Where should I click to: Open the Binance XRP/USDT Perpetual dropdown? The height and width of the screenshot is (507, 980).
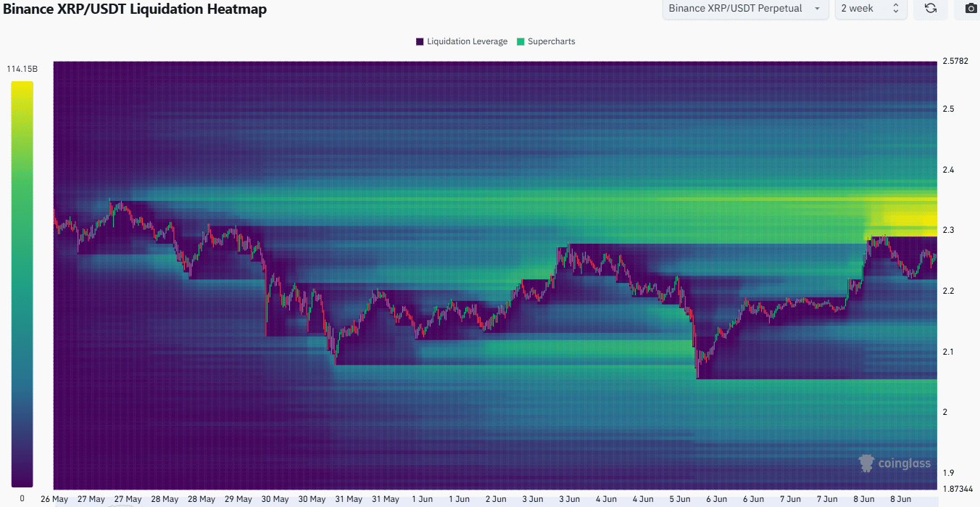coord(745,9)
